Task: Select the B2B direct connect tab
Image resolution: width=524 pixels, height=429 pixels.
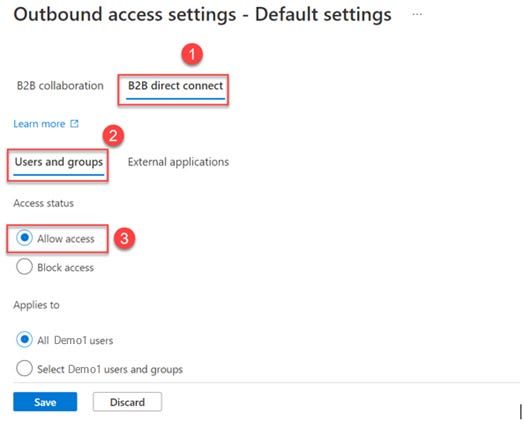Action: click(175, 86)
